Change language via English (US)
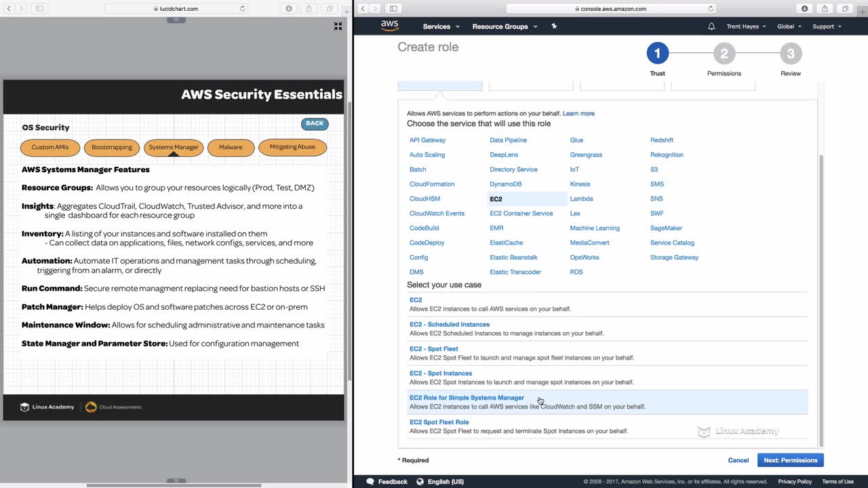Viewport: 868px width, 488px height. point(440,482)
